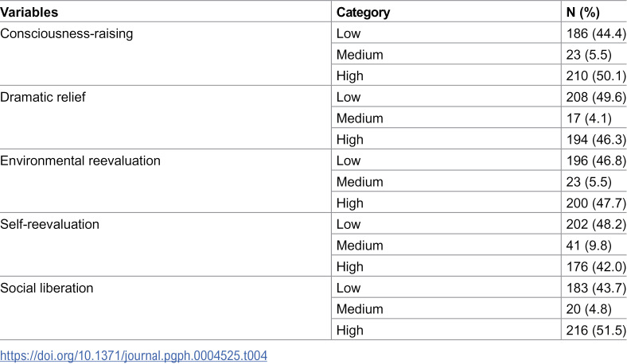Click the 17 (4.1) value cell
The width and height of the screenshot is (627, 364).
pyautogui.click(x=589, y=118)
